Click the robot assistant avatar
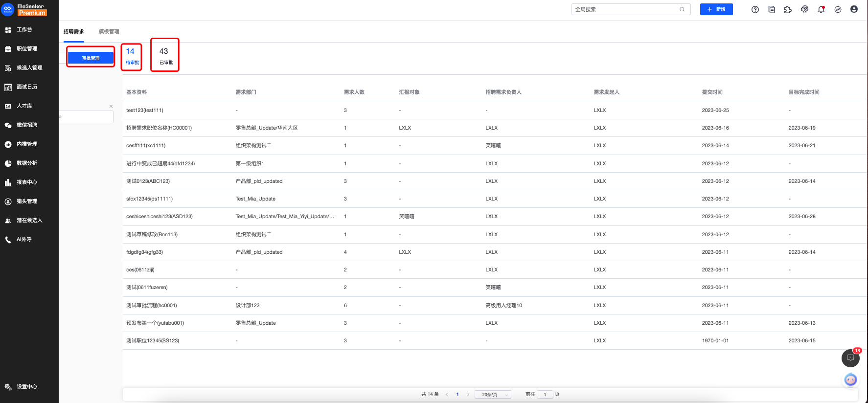The image size is (868, 403). click(850, 380)
